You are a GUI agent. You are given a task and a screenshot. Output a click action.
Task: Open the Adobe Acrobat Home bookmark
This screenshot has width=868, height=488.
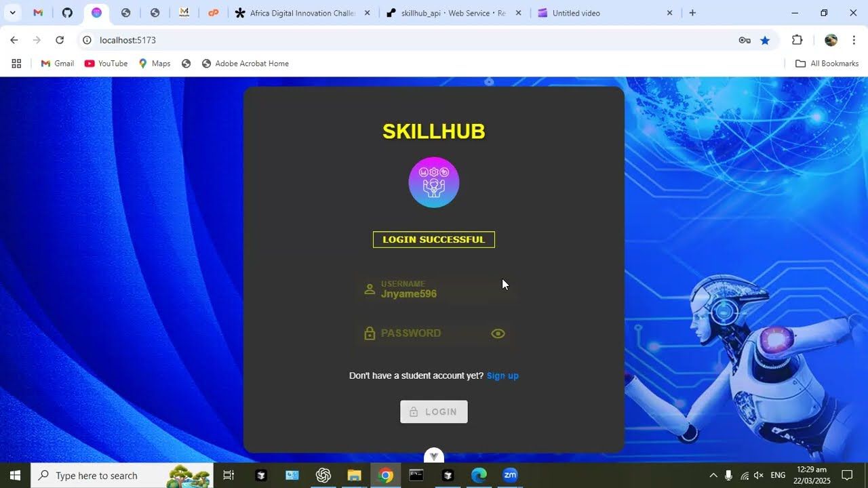(x=245, y=64)
